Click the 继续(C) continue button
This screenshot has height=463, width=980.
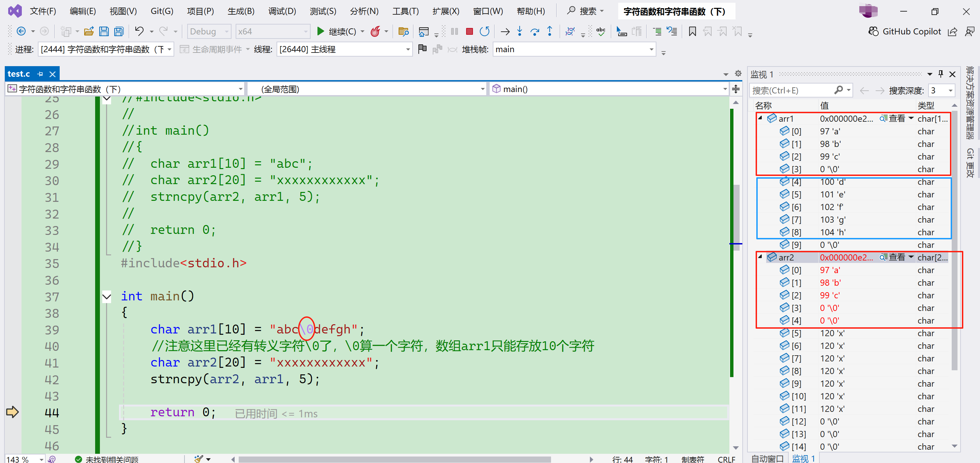tap(337, 32)
